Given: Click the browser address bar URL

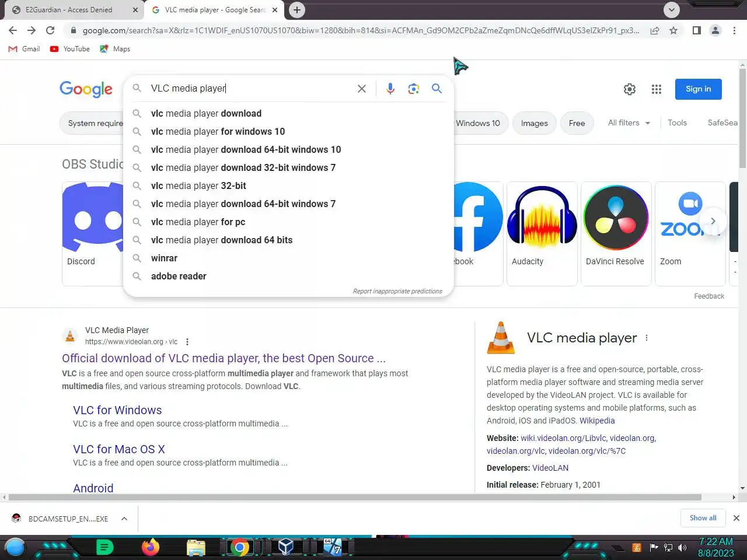Looking at the screenshot, I should [361, 30].
